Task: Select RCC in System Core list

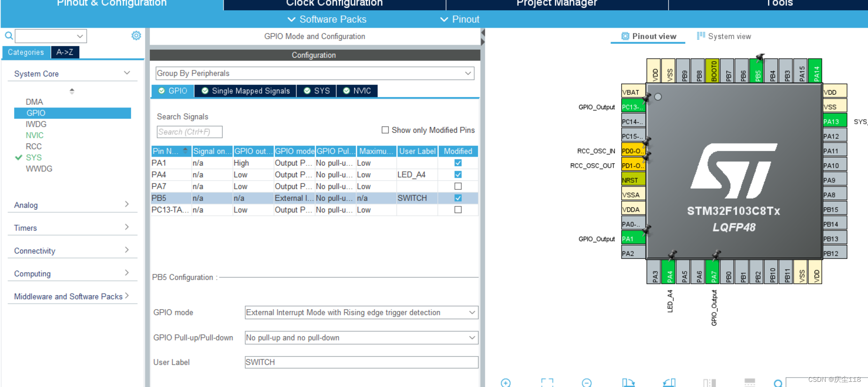Action: 34,146
